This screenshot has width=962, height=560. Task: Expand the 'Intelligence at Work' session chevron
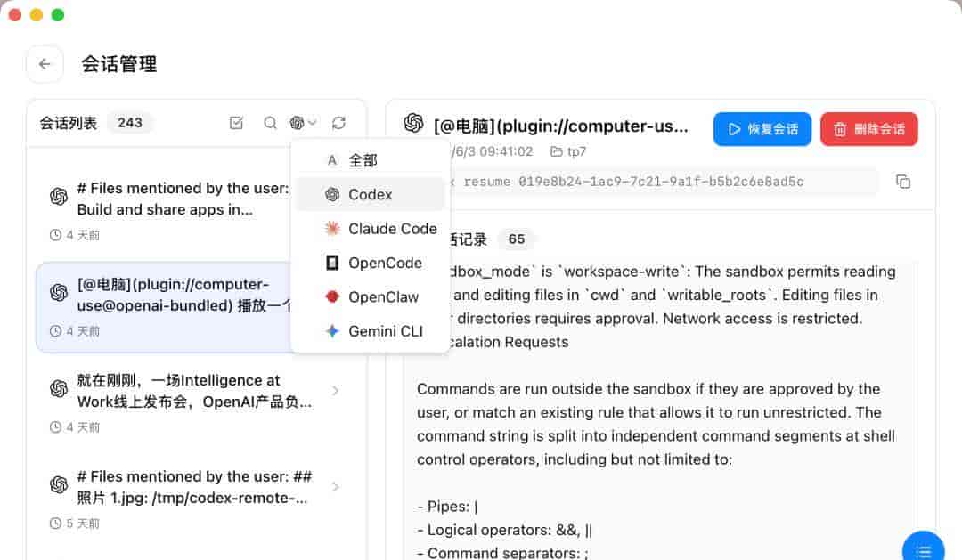336,391
